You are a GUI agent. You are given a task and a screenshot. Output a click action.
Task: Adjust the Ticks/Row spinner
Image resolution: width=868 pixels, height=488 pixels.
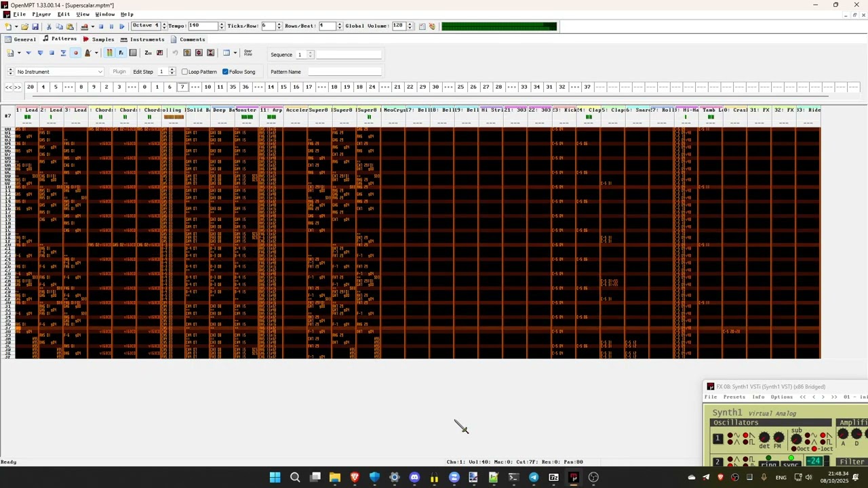pyautogui.click(x=279, y=26)
